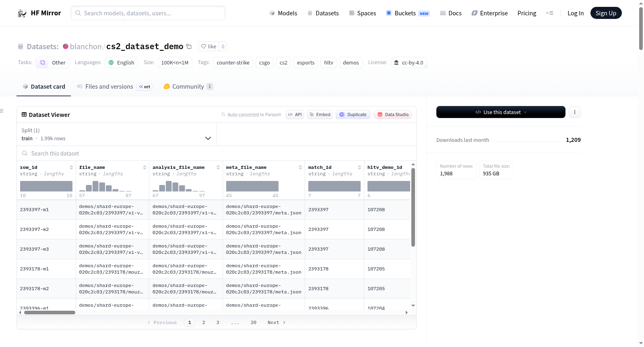Focus the Search this dataset field
The width and height of the screenshot is (644, 347).
pyautogui.click(x=217, y=154)
